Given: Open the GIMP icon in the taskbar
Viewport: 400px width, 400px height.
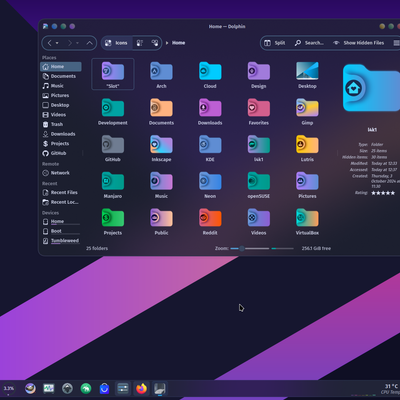Looking at the screenshot, I should 30,389.
